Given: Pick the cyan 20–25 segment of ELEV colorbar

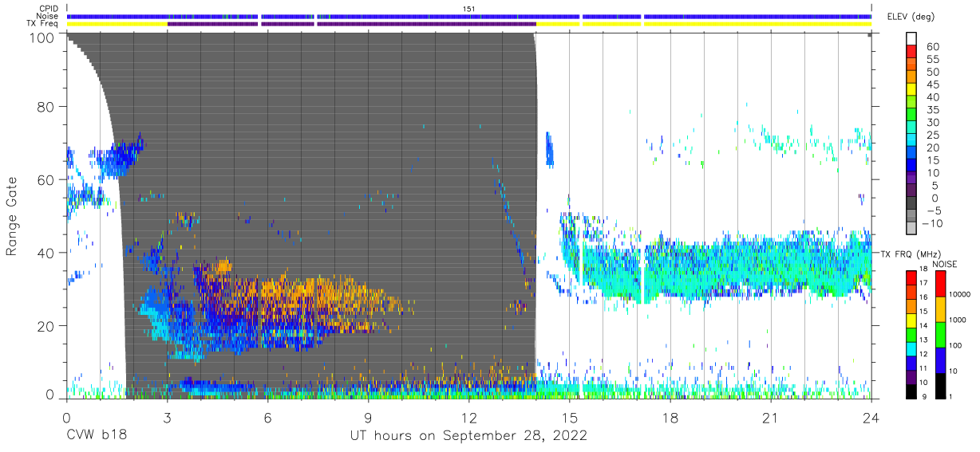Looking at the screenshot, I should pos(911,140).
